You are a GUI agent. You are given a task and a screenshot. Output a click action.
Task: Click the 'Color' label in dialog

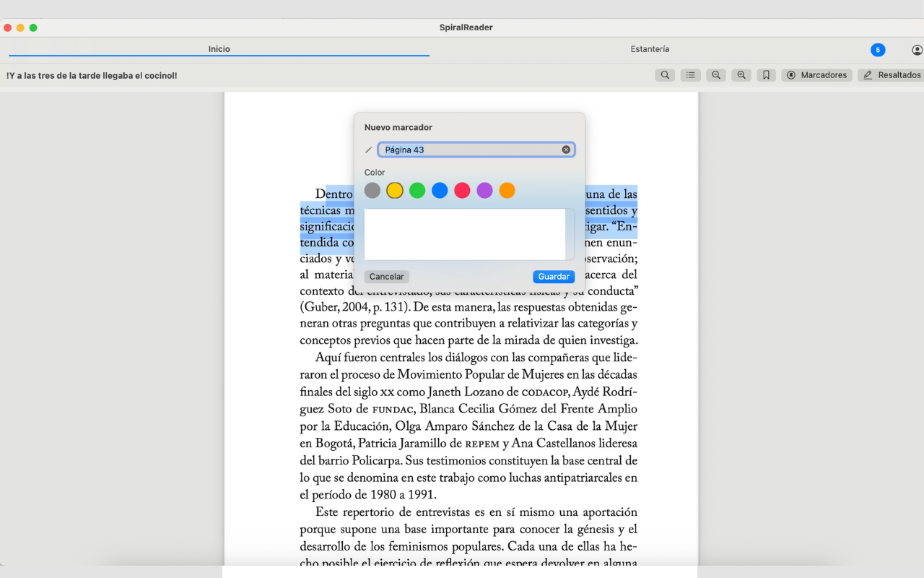(375, 173)
